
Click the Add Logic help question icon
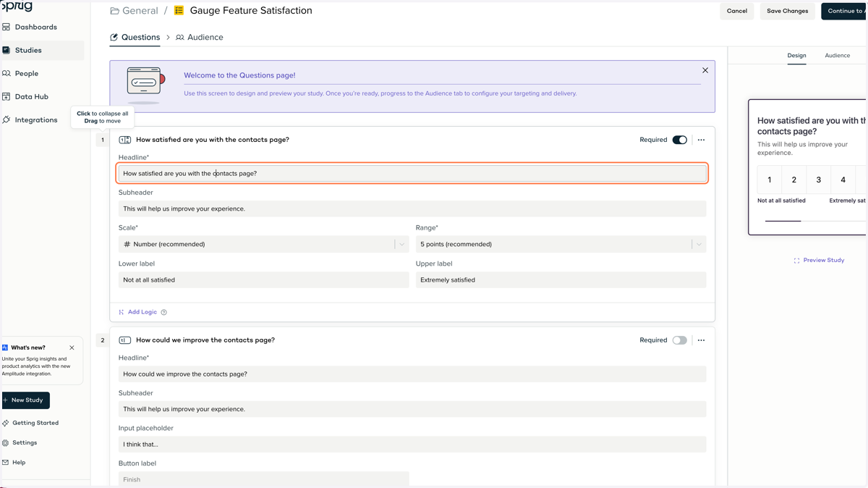(163, 312)
